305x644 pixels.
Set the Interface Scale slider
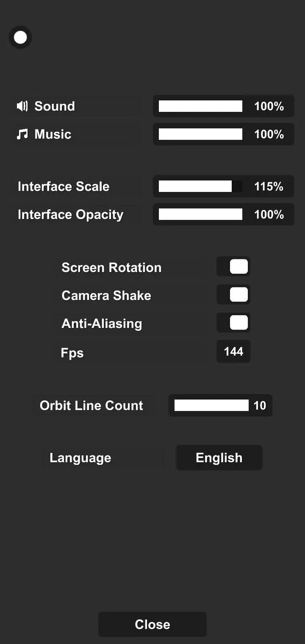click(200, 186)
